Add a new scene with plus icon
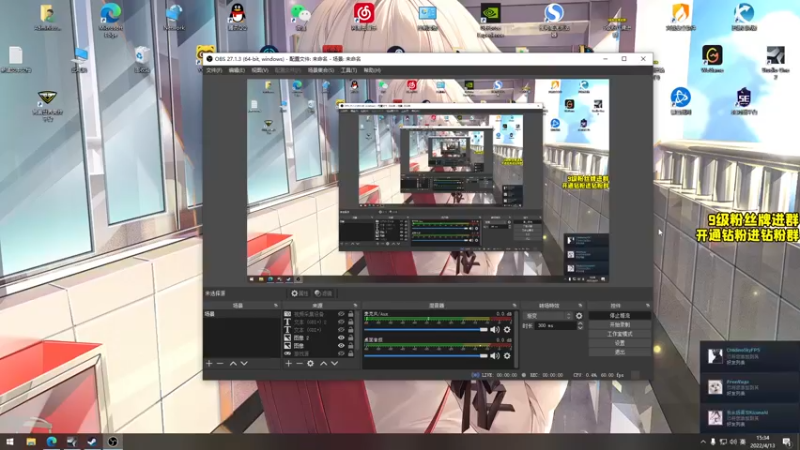 pyautogui.click(x=209, y=363)
